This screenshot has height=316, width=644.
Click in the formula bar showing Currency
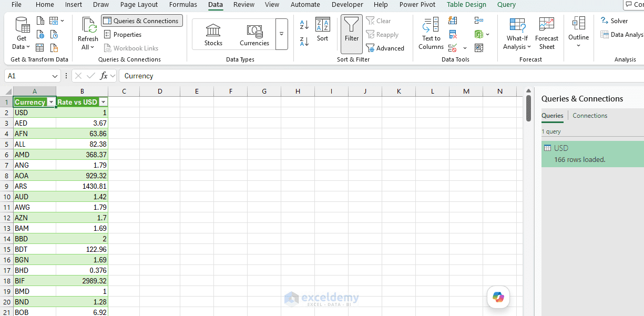coord(381,76)
